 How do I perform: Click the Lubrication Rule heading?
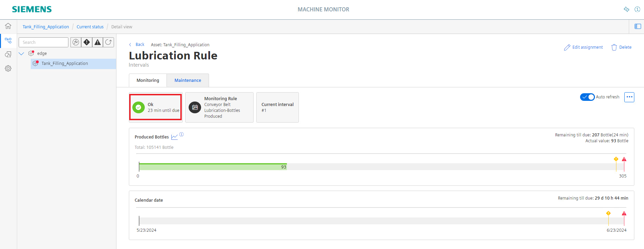tap(173, 56)
